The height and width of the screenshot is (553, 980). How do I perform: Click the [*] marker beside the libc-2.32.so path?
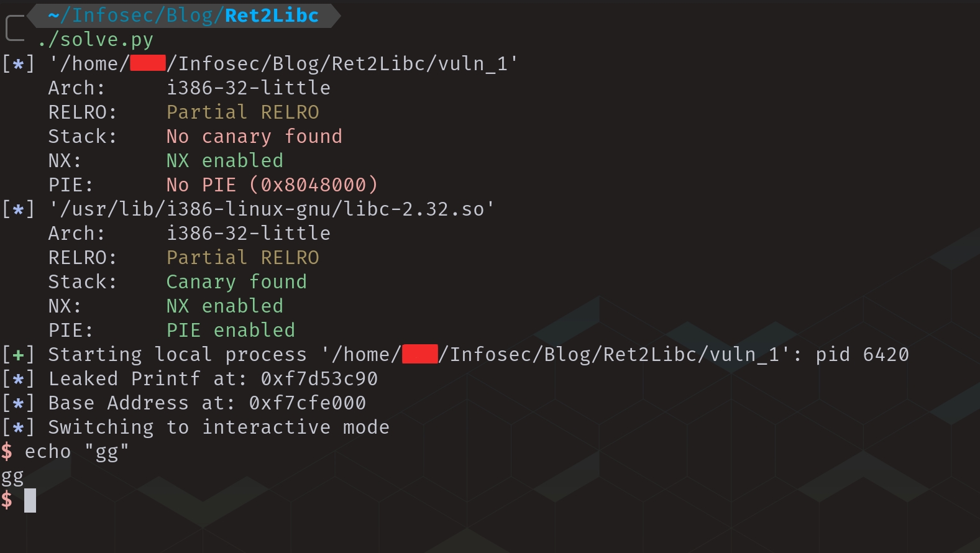click(x=18, y=209)
